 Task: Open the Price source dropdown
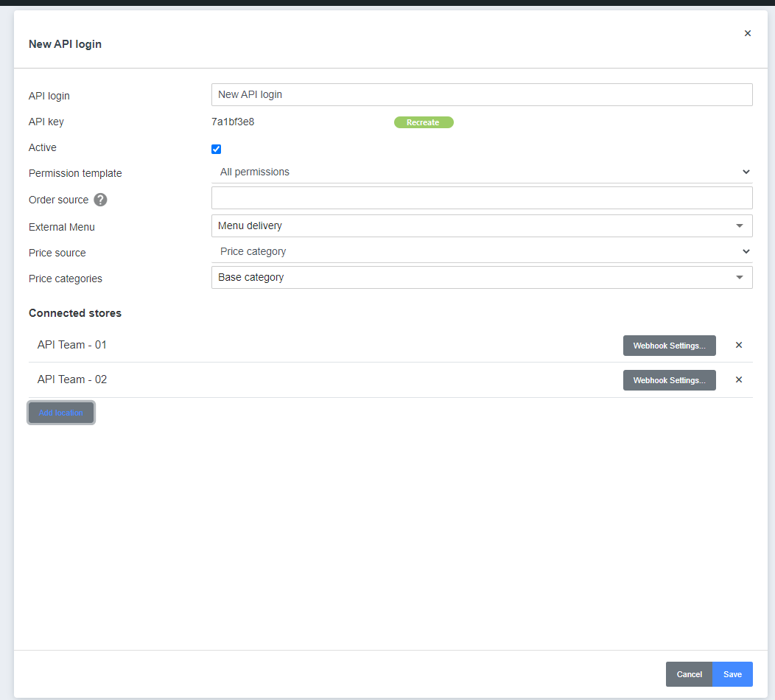481,251
